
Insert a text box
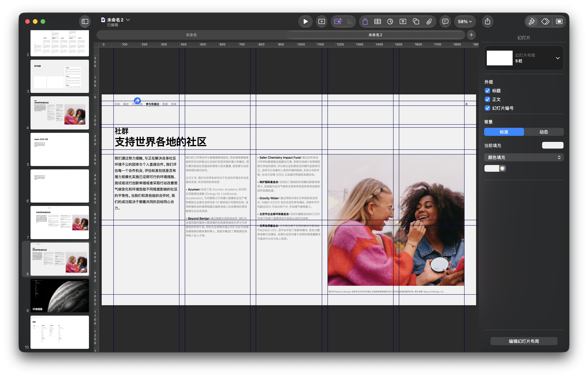click(x=403, y=21)
